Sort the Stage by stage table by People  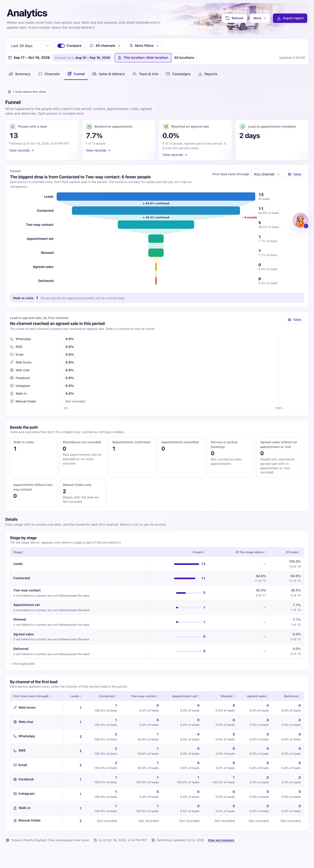(199, 552)
